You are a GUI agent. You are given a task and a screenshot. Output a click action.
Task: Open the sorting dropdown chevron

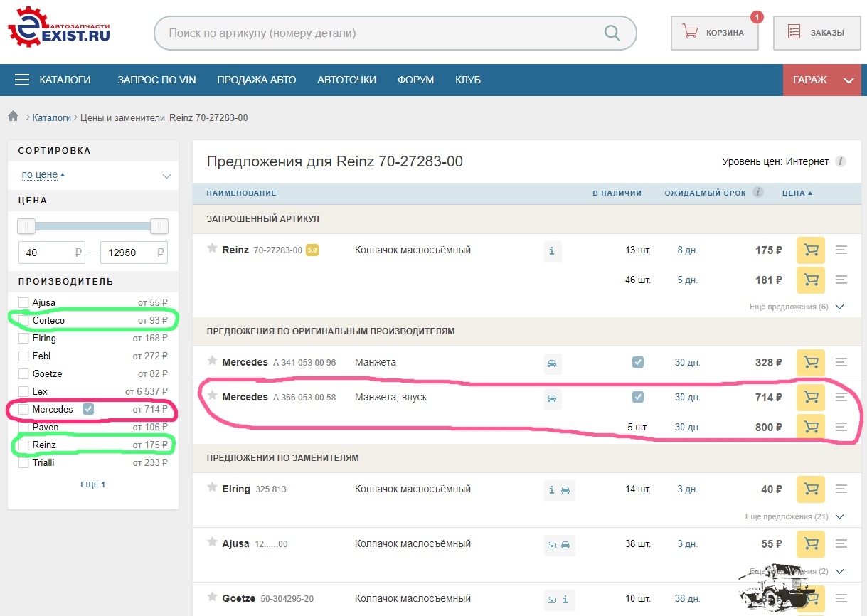tap(166, 176)
